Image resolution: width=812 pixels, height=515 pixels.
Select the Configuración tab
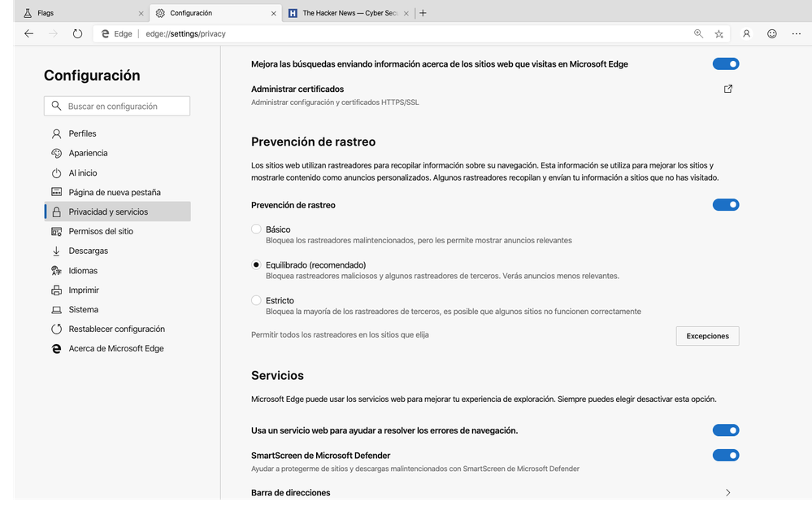[215, 13]
